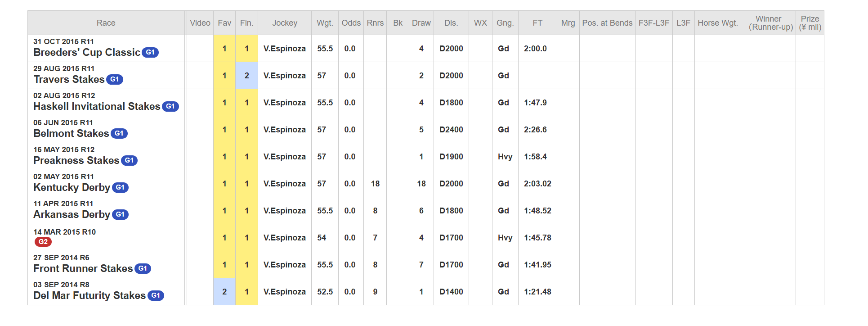The height and width of the screenshot is (326, 868).
Task: Click draw number 18 in Kentucky Derby row
Action: [x=421, y=184]
